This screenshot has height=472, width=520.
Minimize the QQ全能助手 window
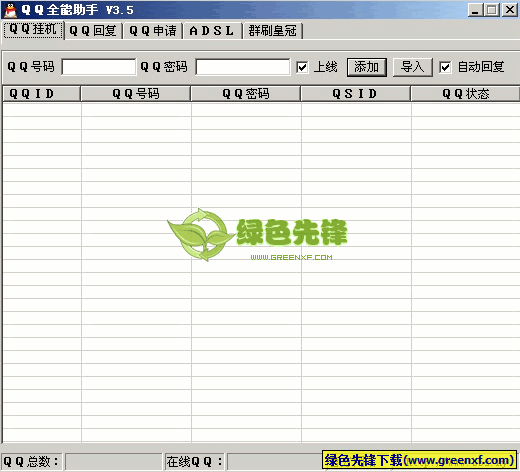tap(475, 10)
